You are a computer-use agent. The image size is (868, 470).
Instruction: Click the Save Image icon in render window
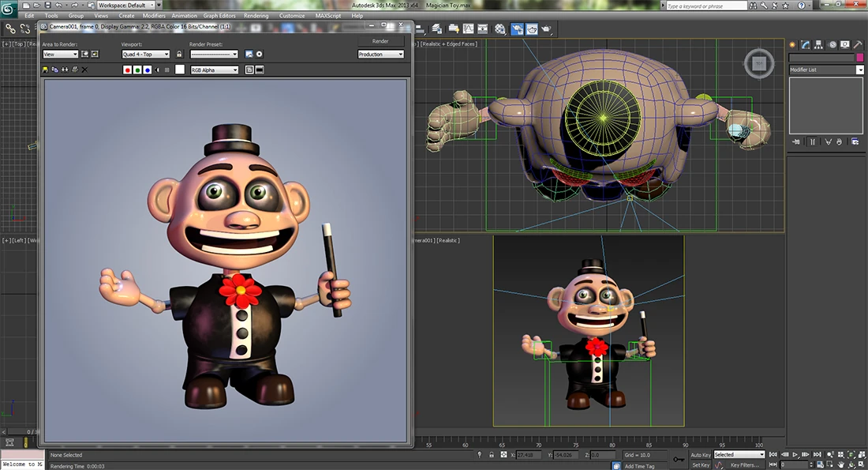point(46,70)
